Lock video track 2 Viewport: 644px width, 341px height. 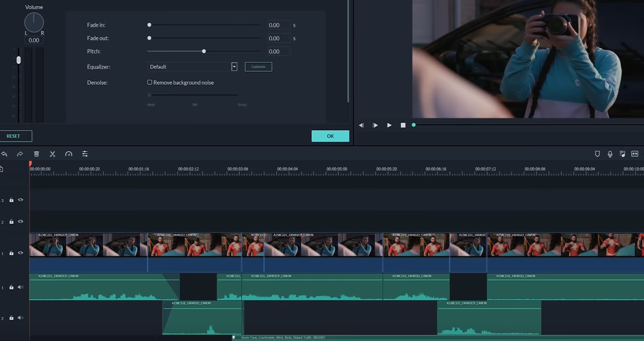click(11, 222)
